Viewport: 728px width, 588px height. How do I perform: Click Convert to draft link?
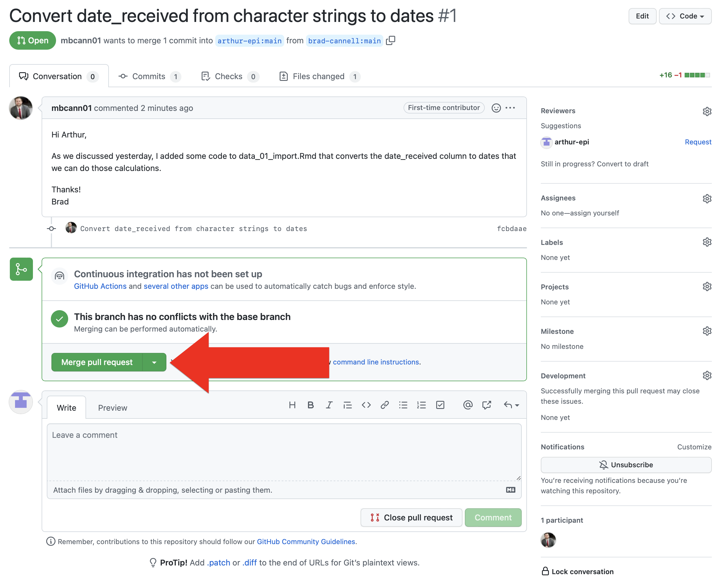(x=622, y=164)
